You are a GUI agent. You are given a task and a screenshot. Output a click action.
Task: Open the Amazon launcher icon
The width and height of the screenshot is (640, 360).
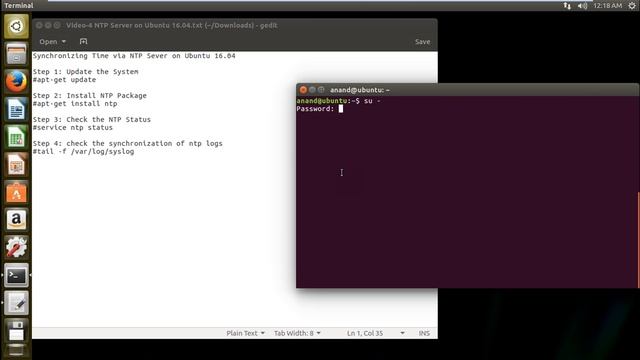click(x=16, y=220)
